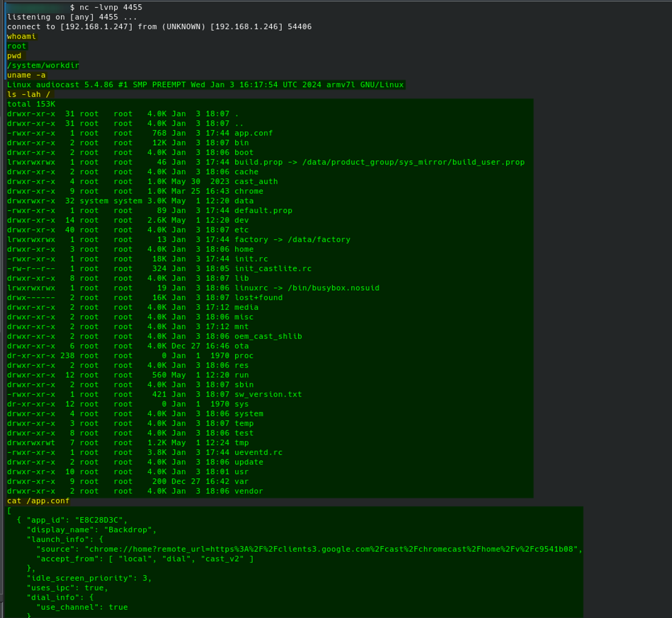Click the lost+found directory entry
The height and width of the screenshot is (618, 672).
pos(258,298)
